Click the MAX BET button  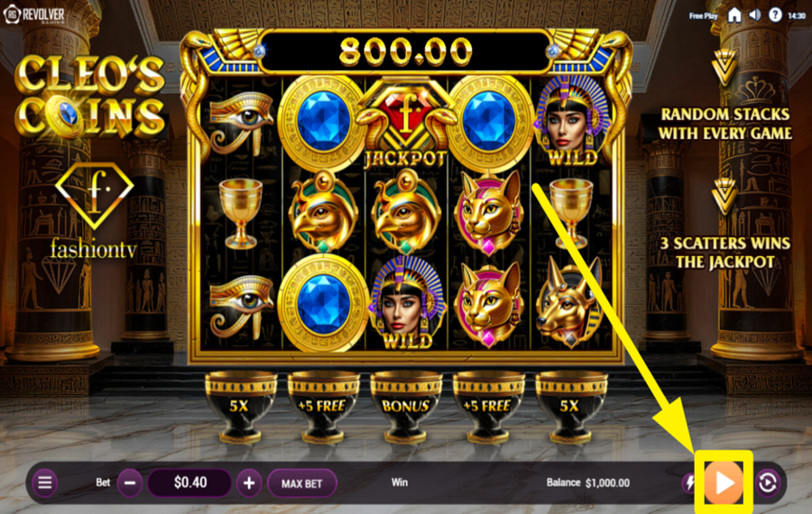302,483
